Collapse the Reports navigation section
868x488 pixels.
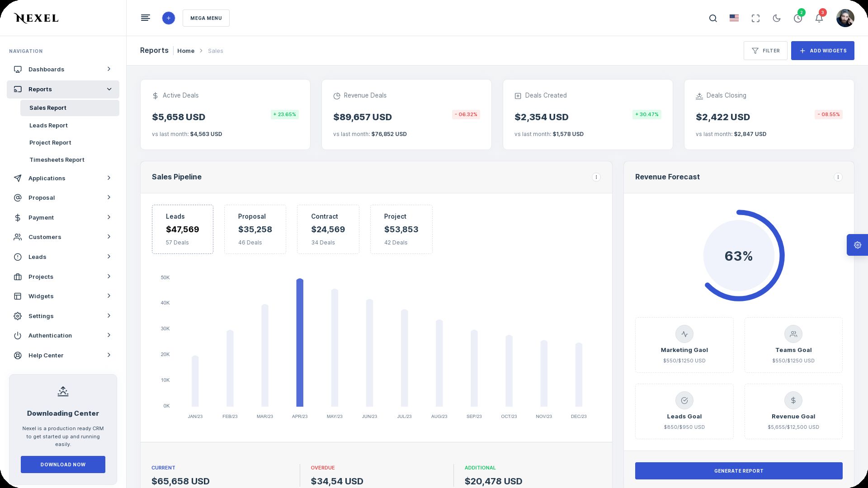pyautogui.click(x=63, y=89)
